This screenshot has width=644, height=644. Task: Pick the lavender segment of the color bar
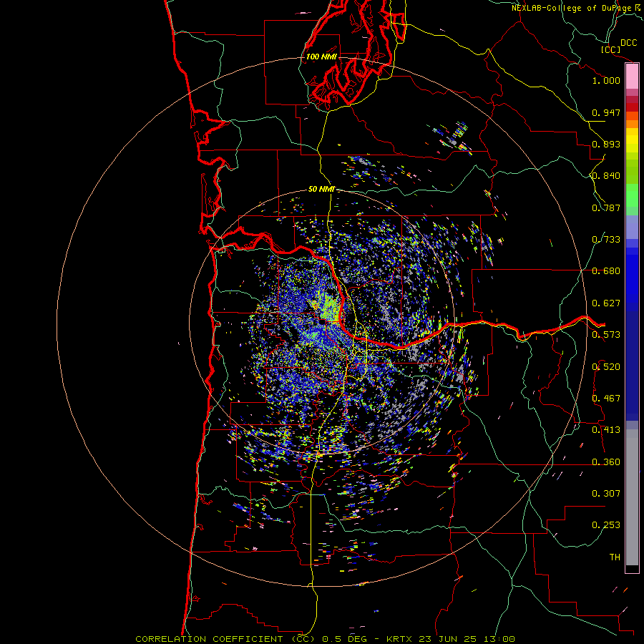[x=632, y=227]
